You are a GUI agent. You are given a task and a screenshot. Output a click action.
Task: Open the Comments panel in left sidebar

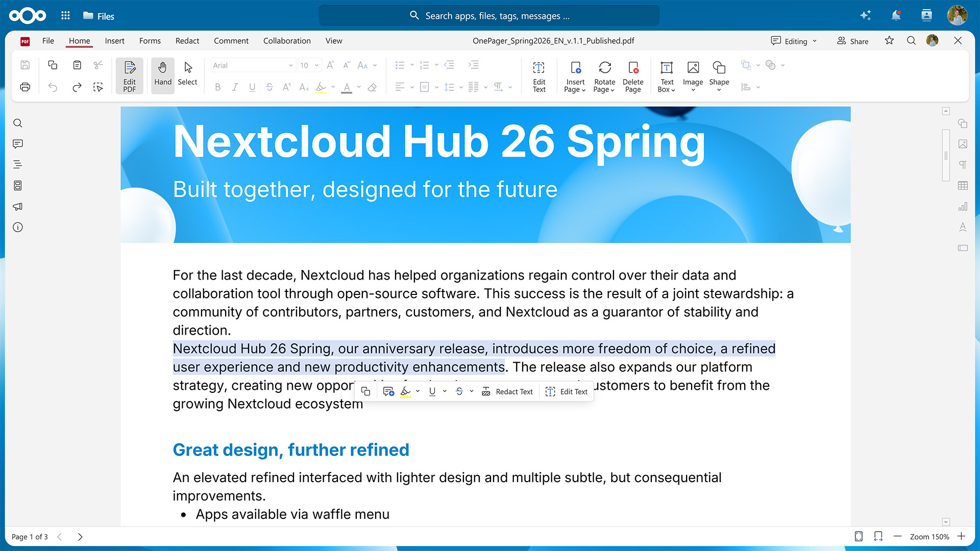click(x=18, y=144)
